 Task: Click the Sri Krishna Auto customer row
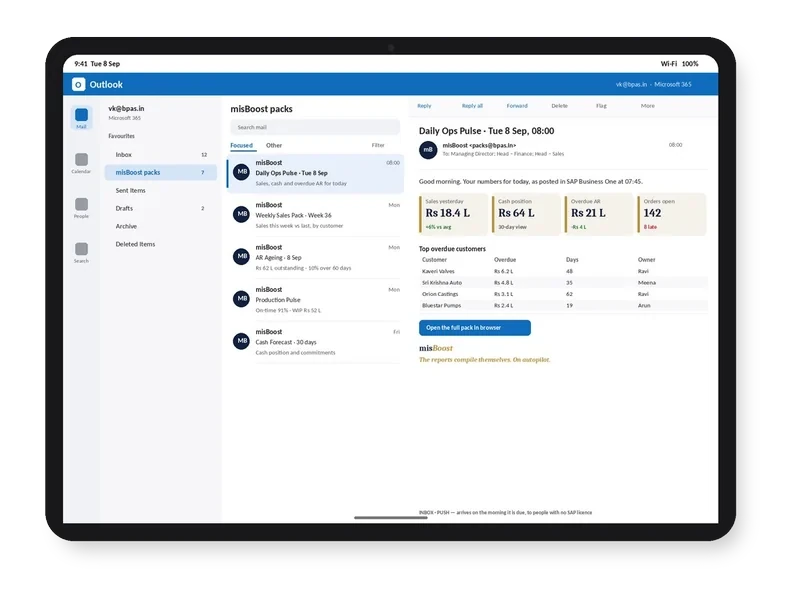[563, 283]
